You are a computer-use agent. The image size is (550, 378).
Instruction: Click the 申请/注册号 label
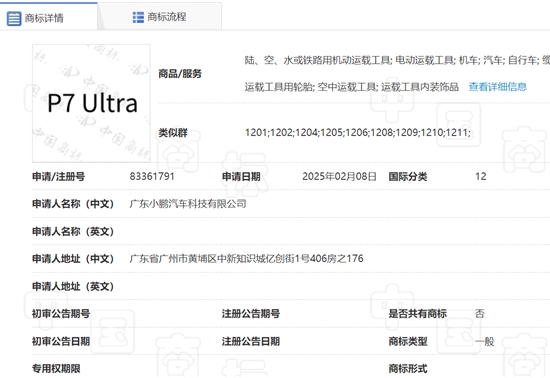pyautogui.click(x=59, y=176)
